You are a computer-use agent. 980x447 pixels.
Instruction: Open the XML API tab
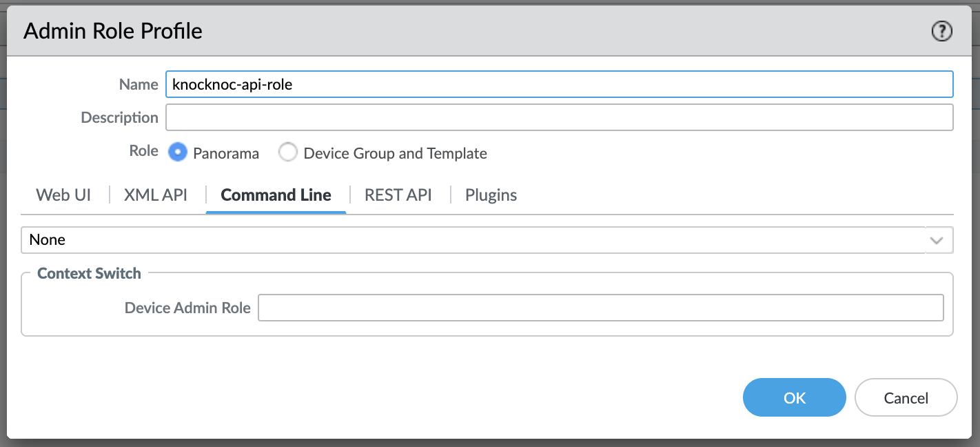[156, 195]
